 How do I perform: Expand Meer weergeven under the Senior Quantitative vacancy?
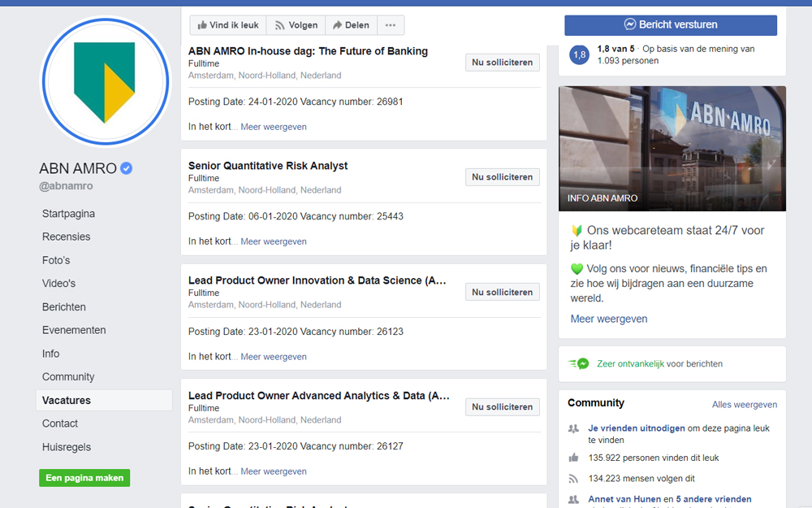click(274, 241)
